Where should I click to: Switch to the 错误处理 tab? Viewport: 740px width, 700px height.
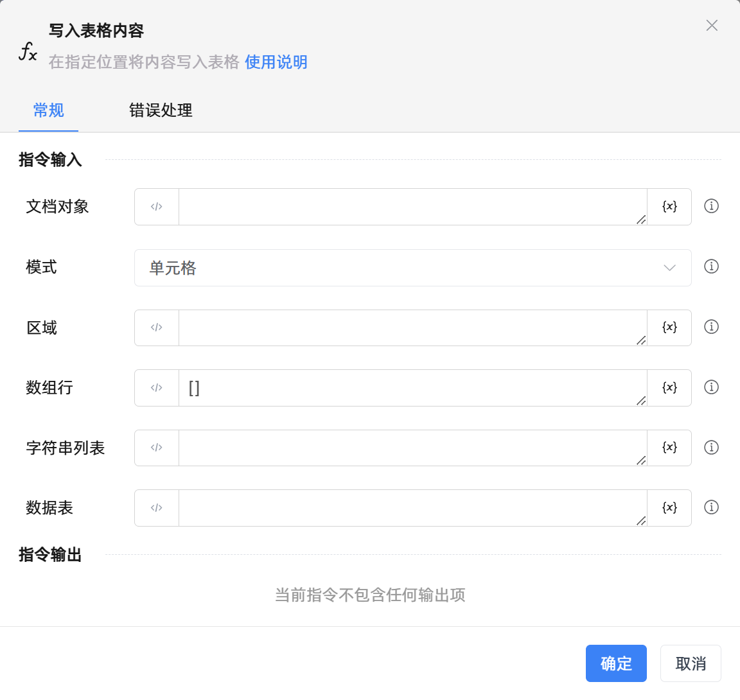tap(161, 110)
